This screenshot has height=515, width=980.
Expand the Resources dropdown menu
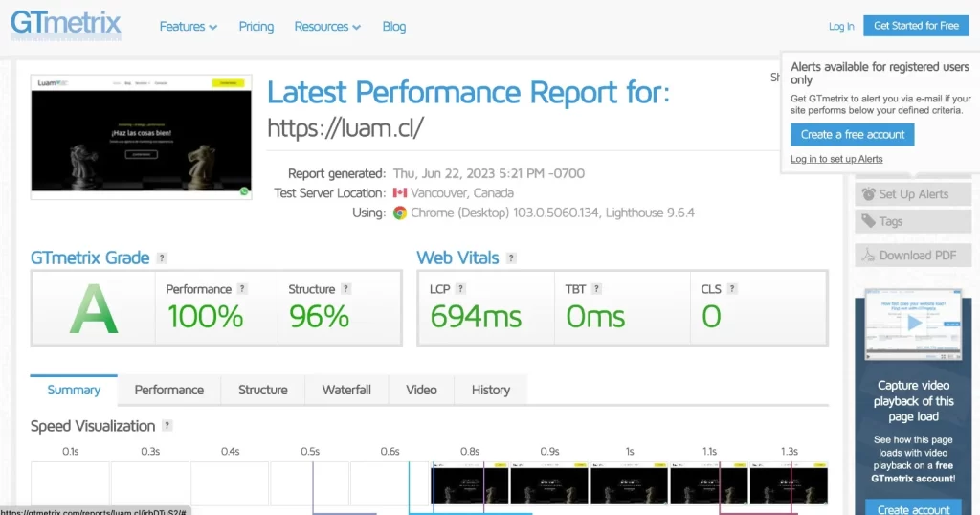[x=327, y=27]
